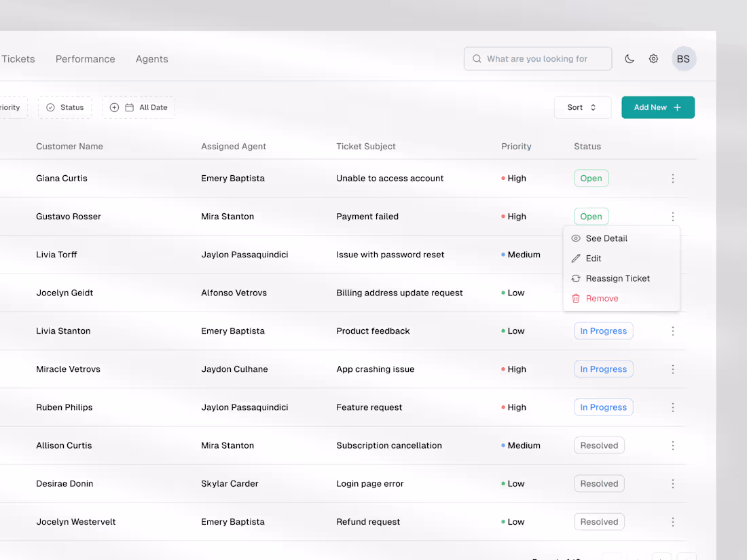This screenshot has height=560, width=747.
Task: Open the Open status badge for Gustavo Rosser
Action: [x=591, y=216]
